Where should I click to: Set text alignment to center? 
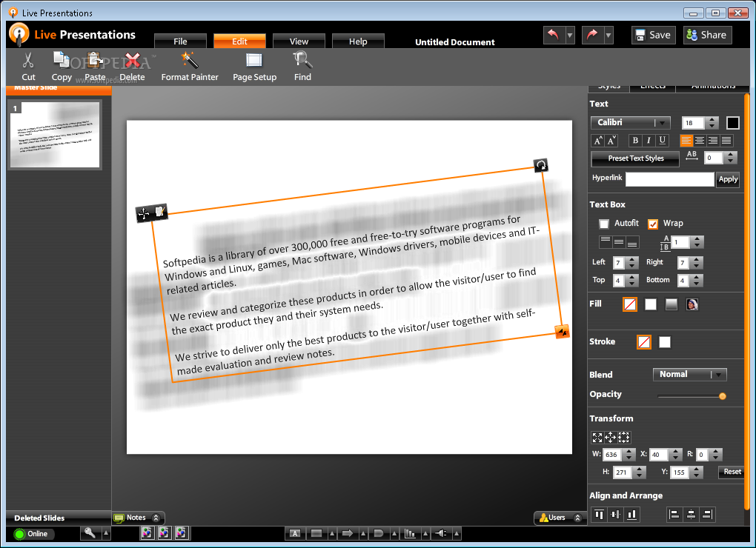700,141
